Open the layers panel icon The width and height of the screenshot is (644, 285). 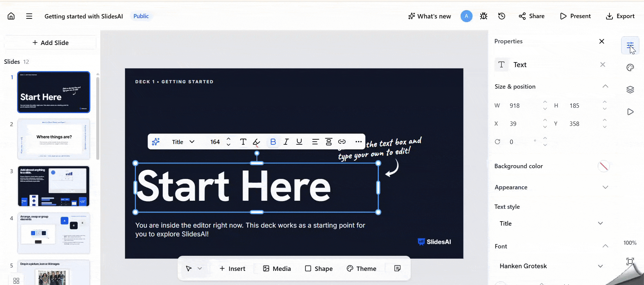[x=630, y=90]
